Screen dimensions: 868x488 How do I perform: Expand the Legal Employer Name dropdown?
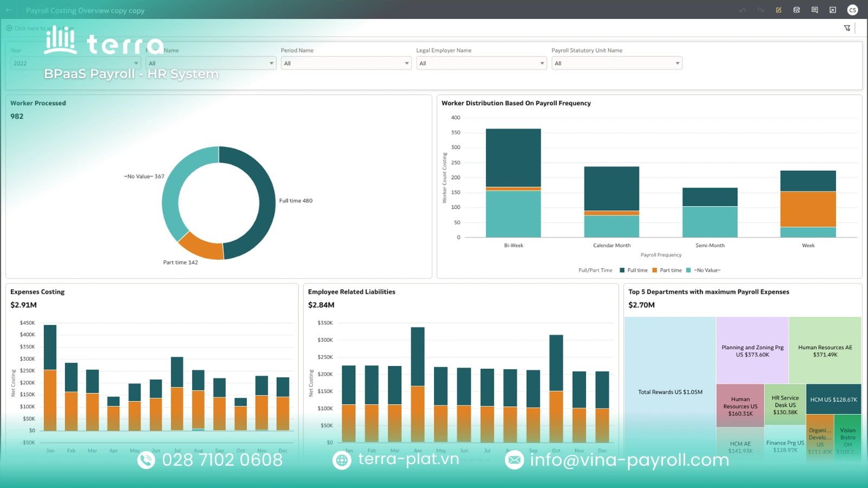coord(481,63)
